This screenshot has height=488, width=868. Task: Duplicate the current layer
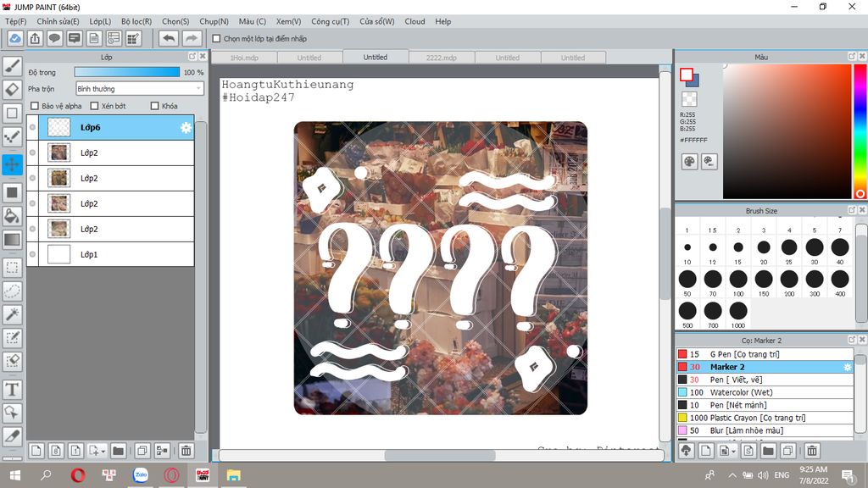click(142, 451)
